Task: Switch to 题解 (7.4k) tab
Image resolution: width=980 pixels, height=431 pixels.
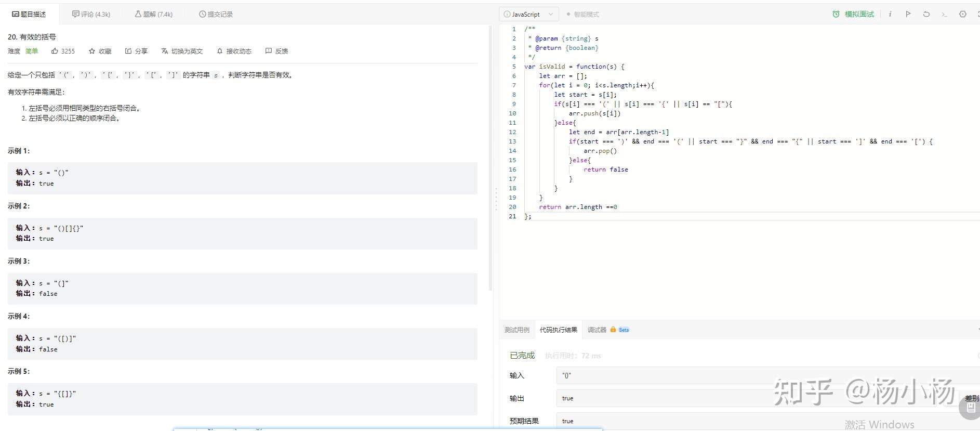Action: [154, 14]
